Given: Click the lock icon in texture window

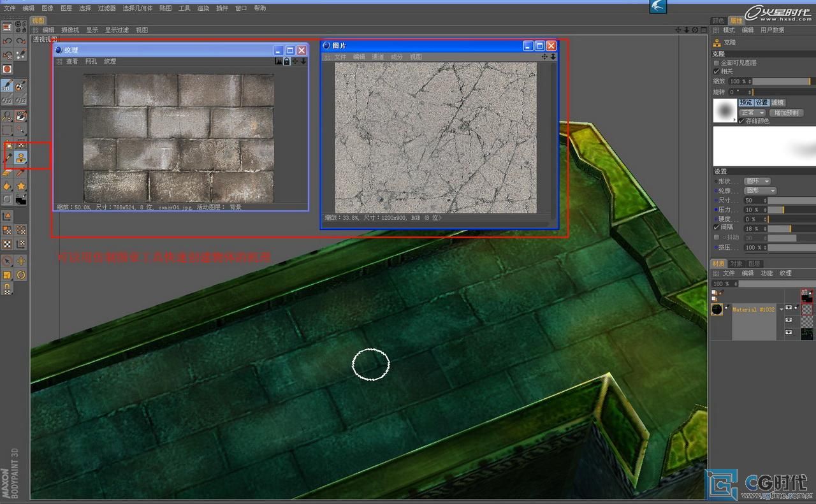Looking at the screenshot, I should pos(287,61).
